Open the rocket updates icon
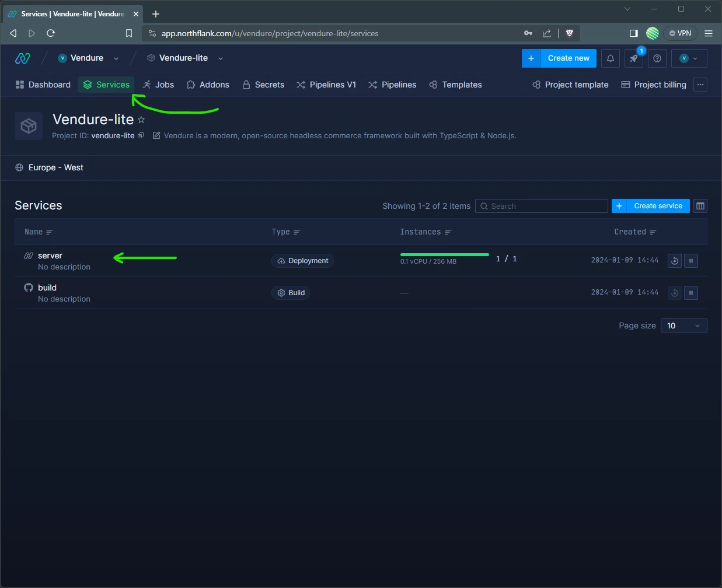722x588 pixels. click(x=633, y=58)
